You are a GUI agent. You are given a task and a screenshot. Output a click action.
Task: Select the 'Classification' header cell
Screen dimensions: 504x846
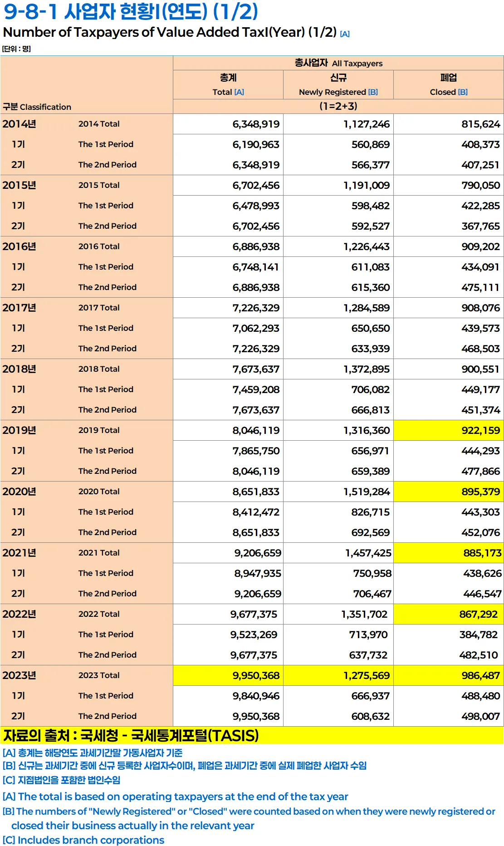(x=87, y=85)
